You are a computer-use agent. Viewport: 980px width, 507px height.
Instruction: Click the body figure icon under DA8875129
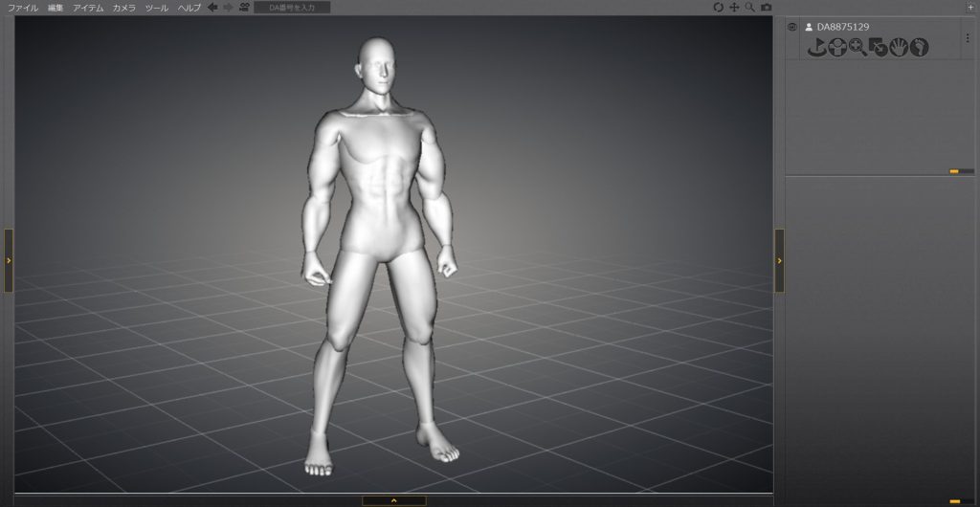coord(837,47)
